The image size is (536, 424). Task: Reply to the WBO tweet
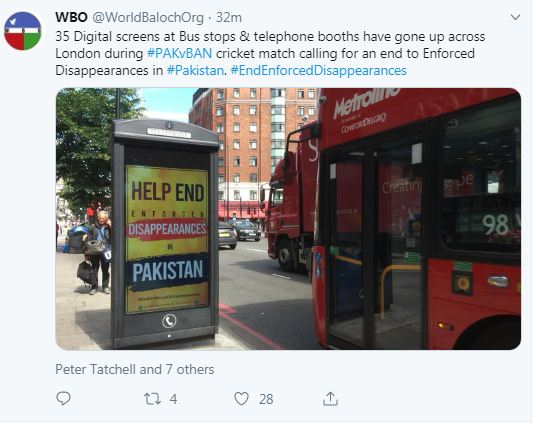coord(63,398)
